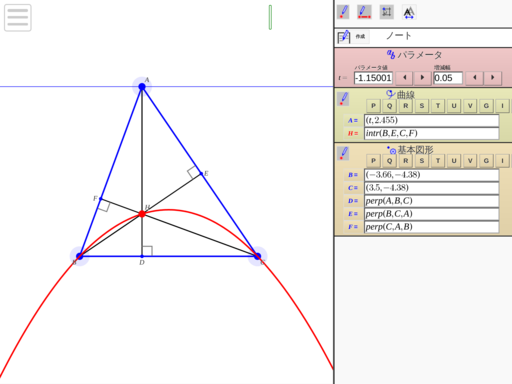Click the P button in 曲線 section

pyautogui.click(x=373, y=106)
